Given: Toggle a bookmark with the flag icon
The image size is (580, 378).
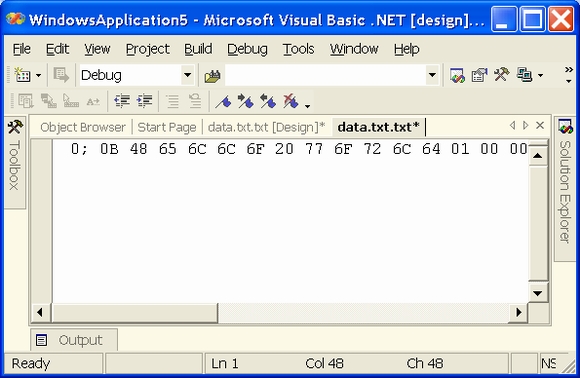Looking at the screenshot, I should pyautogui.click(x=223, y=101).
